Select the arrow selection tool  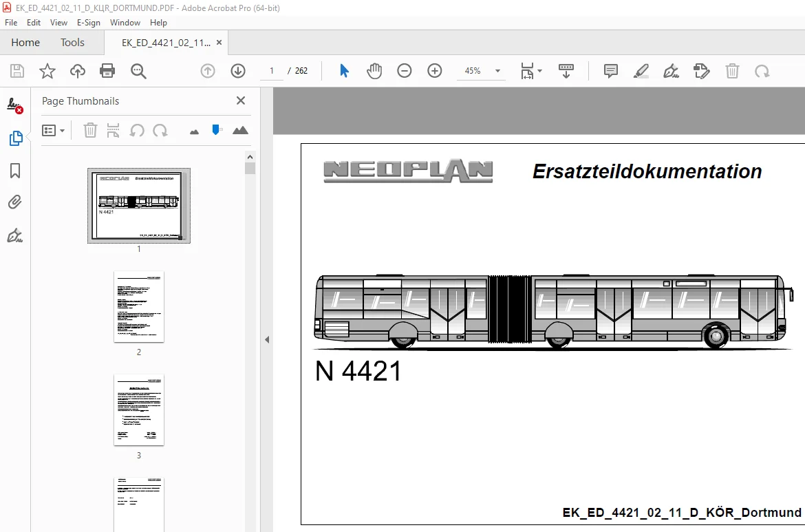(344, 71)
